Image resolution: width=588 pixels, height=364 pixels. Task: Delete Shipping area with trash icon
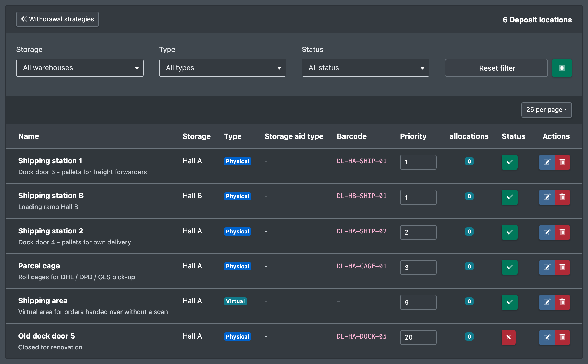pos(562,302)
